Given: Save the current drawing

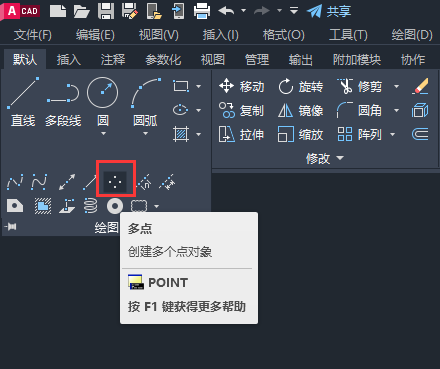Looking at the screenshot, I should (106, 11).
